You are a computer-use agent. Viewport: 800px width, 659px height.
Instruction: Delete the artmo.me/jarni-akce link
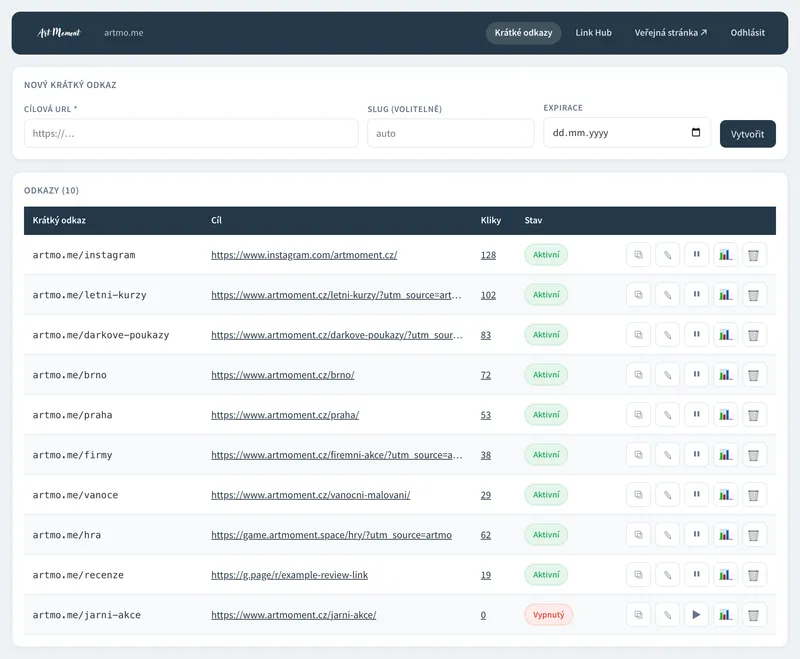754,615
